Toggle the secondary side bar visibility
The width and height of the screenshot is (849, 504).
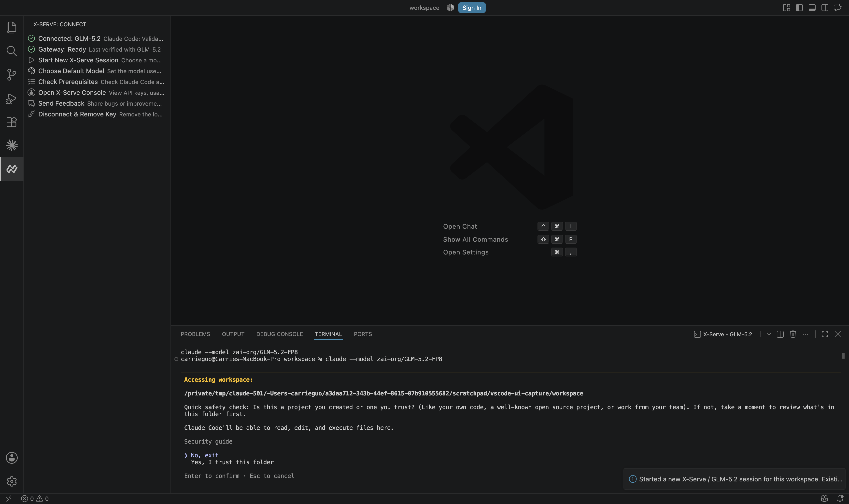[825, 7]
